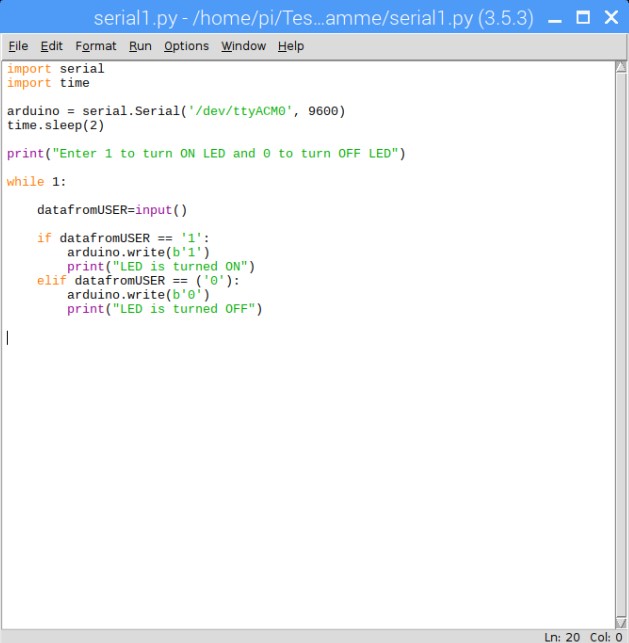Minimize the serial1.py window
The image size is (629, 643).
(555, 18)
